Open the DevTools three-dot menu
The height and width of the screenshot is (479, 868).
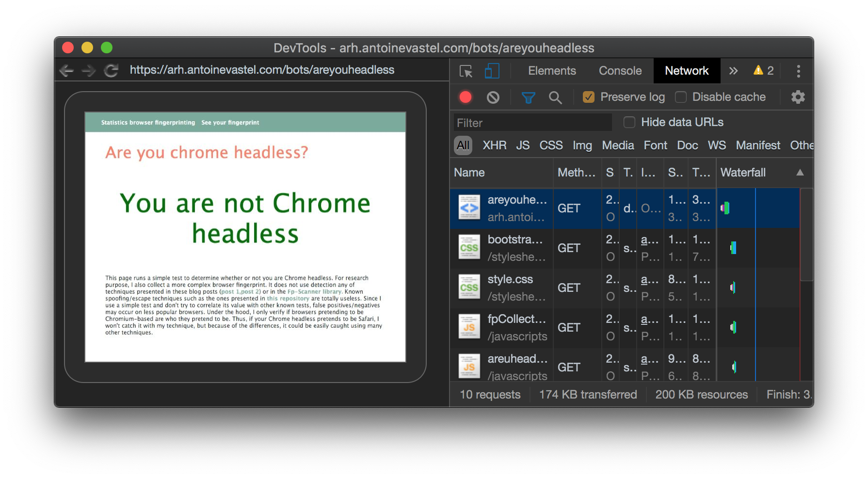[x=798, y=71]
